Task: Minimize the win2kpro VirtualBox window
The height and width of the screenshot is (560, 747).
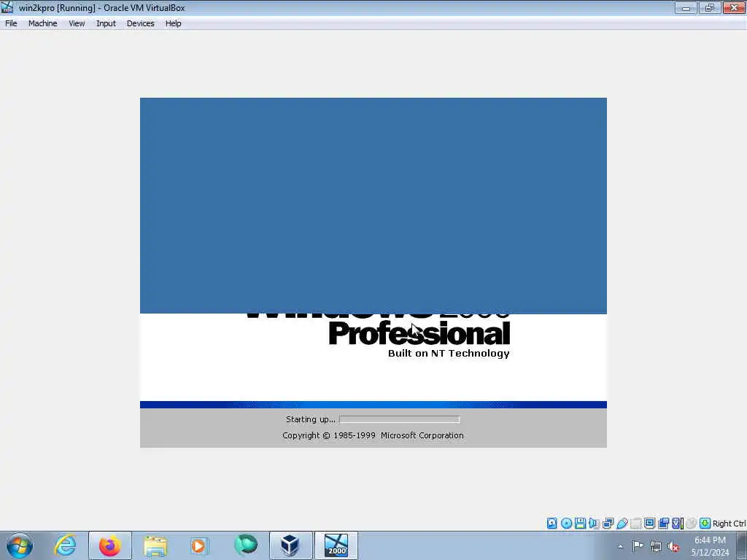Action: [686, 7]
